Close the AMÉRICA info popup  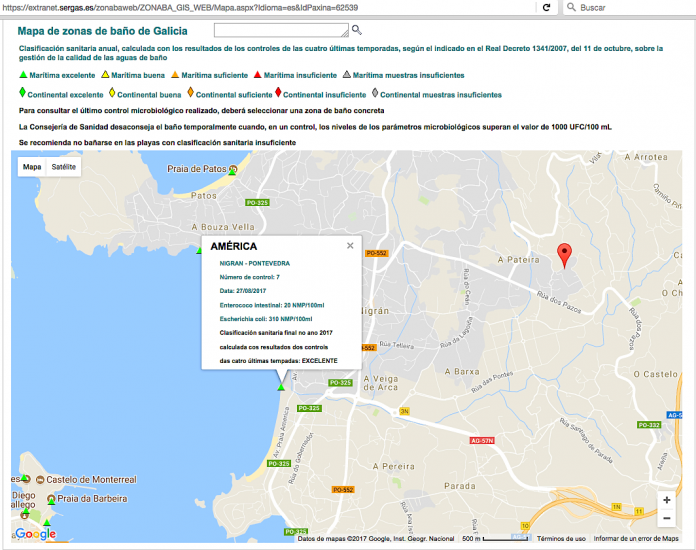350,245
